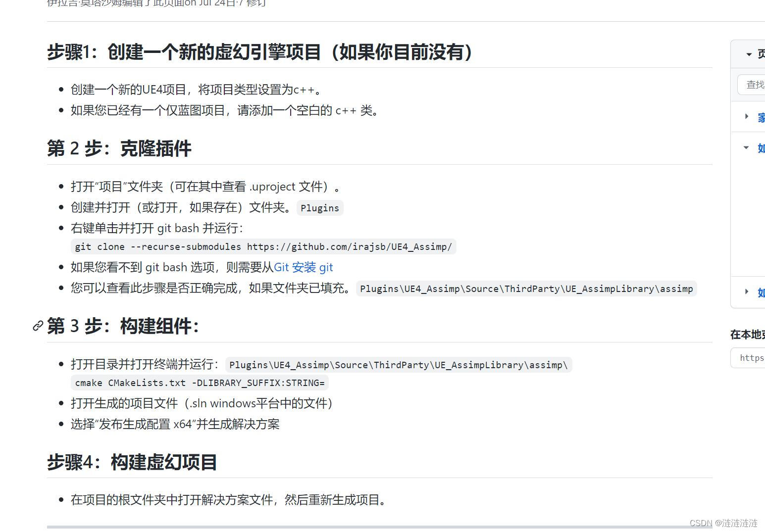Expand the last sidebar page entry arrow
Viewport: 765px width, 532px height.
coord(747,291)
